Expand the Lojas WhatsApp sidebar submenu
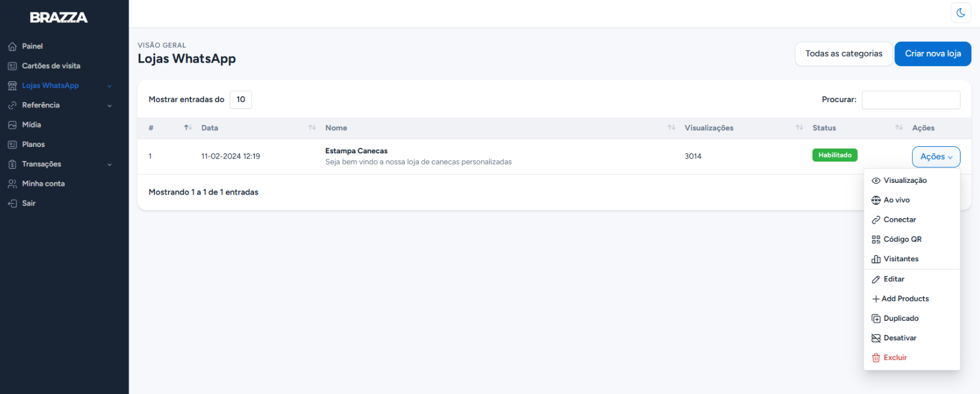The image size is (980, 394). 109,86
